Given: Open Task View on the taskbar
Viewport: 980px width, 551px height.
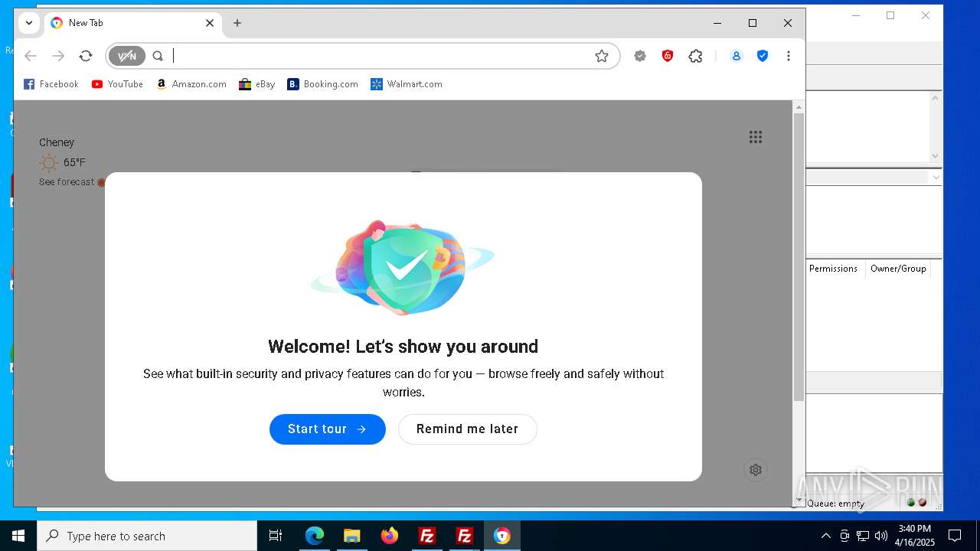Looking at the screenshot, I should tap(276, 536).
